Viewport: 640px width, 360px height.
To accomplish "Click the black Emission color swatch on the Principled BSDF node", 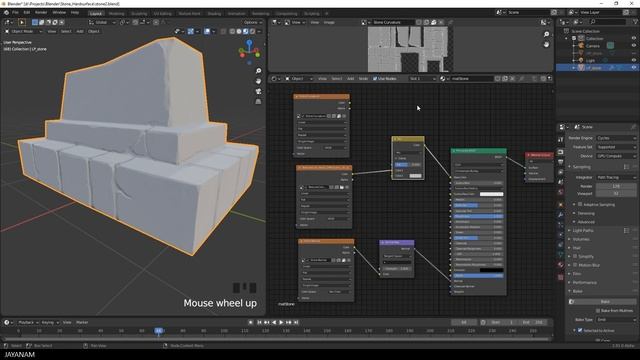I will pos(491,270).
